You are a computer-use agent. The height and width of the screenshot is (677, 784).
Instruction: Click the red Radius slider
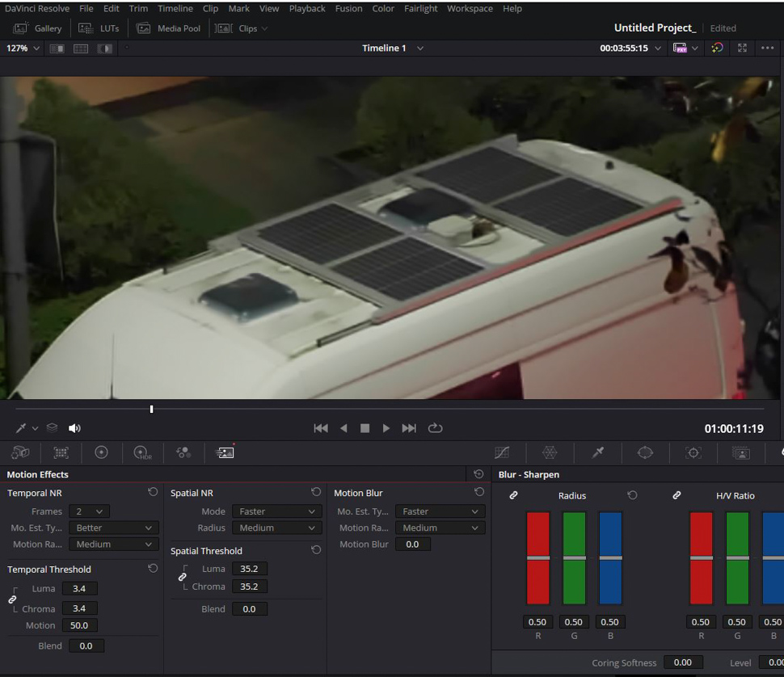point(538,557)
